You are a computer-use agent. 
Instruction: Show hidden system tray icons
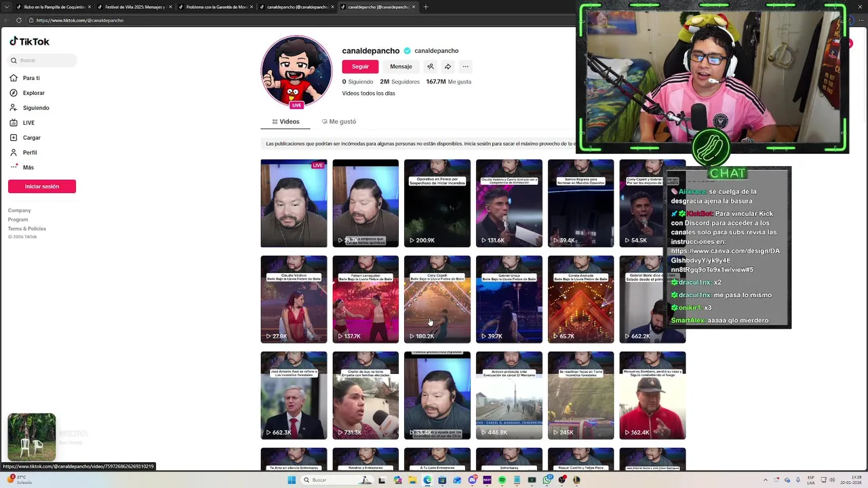pyautogui.click(x=766, y=480)
